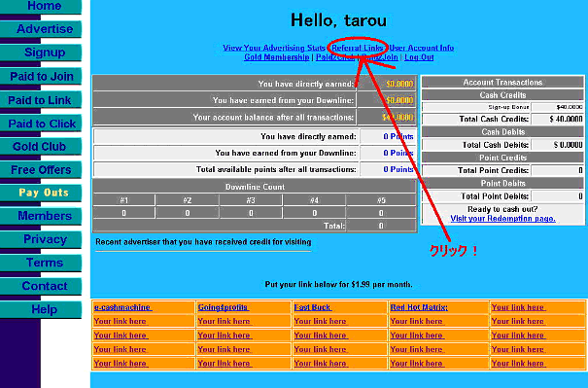The height and width of the screenshot is (388, 588).
Task: Select Paid to Join in sidebar
Action: coord(41,77)
